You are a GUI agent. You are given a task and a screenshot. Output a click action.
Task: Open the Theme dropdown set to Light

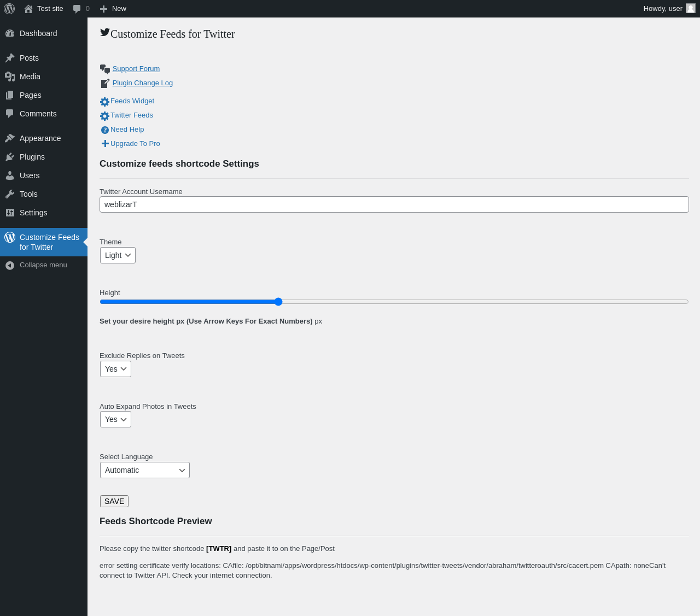[x=118, y=255]
